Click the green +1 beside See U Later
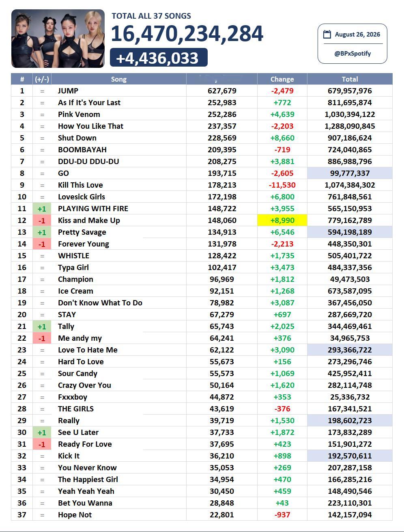This screenshot has height=532, width=404. 42,433
